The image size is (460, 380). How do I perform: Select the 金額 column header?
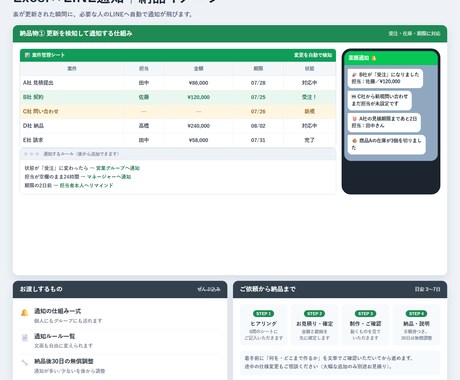tap(199, 69)
